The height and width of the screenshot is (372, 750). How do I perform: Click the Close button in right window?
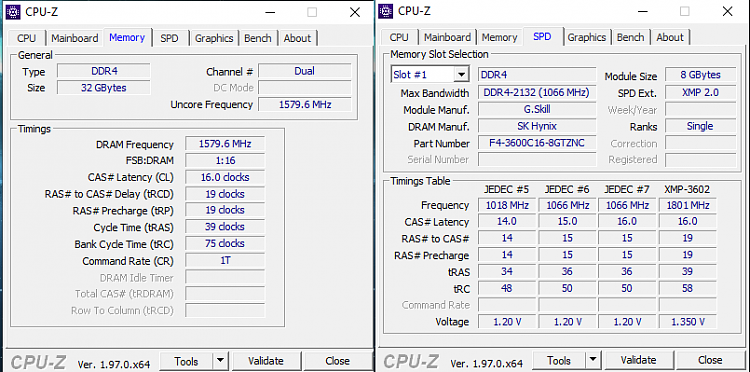click(710, 360)
